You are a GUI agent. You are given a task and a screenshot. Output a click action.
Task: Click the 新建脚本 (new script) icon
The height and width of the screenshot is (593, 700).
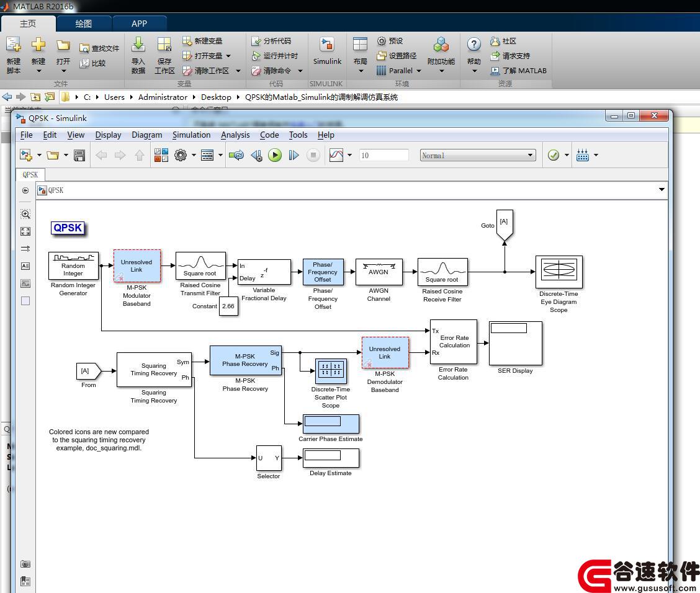[14, 45]
